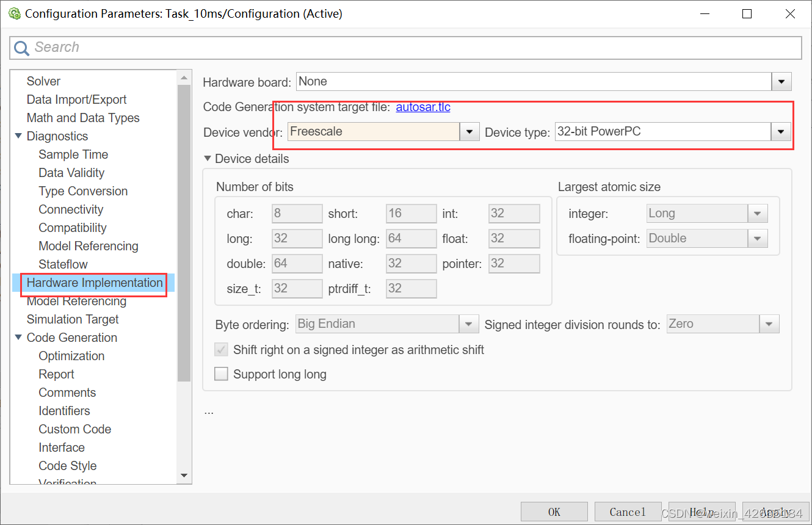Select Code Generation category

(x=72, y=338)
